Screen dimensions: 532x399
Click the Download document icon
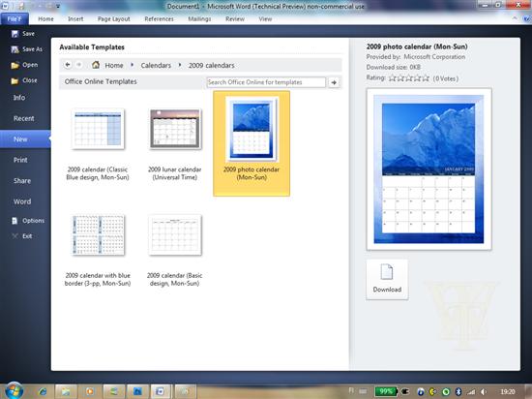pos(387,272)
